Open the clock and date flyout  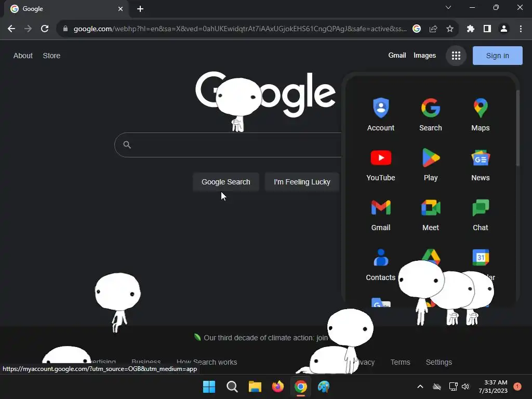(493, 387)
